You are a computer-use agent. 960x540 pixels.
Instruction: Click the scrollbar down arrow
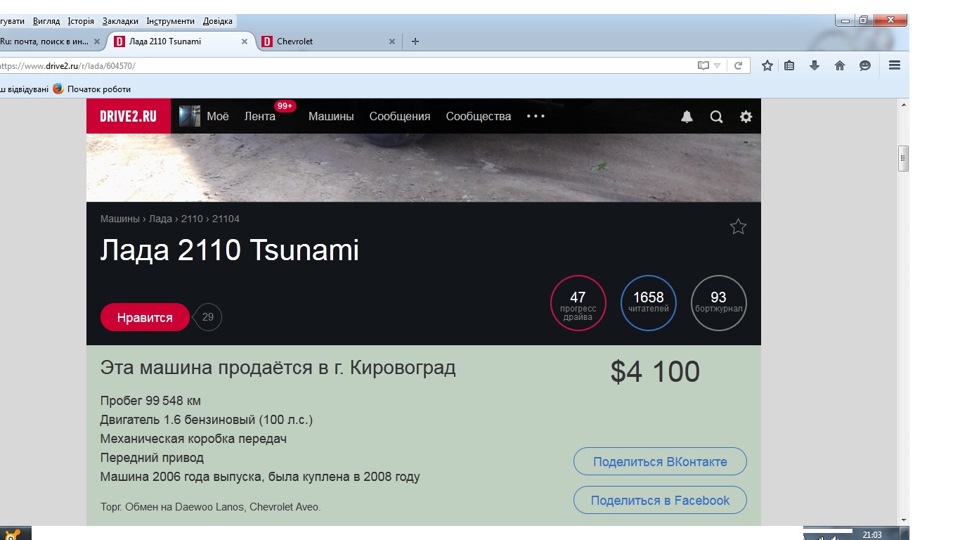[x=903, y=520]
